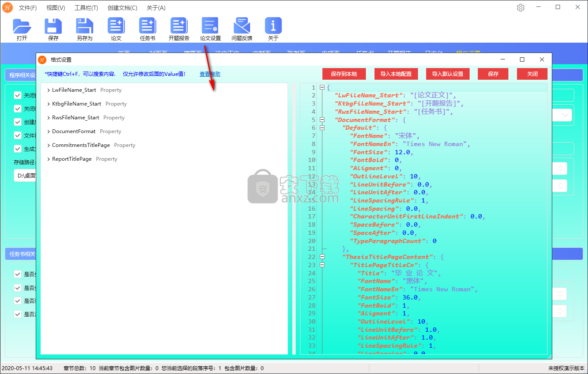Open the 论文 document icon in the toolbar
Image resolution: width=588 pixels, height=374 pixels.
(x=116, y=26)
